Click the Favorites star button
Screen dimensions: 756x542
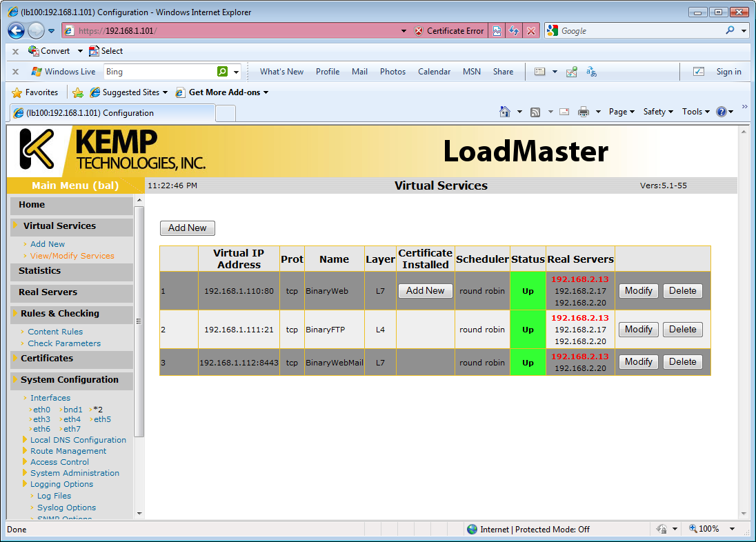pyautogui.click(x=34, y=92)
